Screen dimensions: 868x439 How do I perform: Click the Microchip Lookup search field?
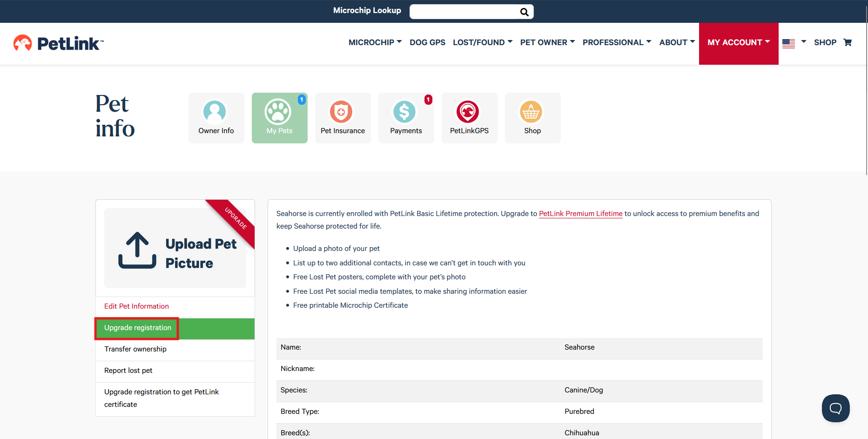(x=464, y=12)
